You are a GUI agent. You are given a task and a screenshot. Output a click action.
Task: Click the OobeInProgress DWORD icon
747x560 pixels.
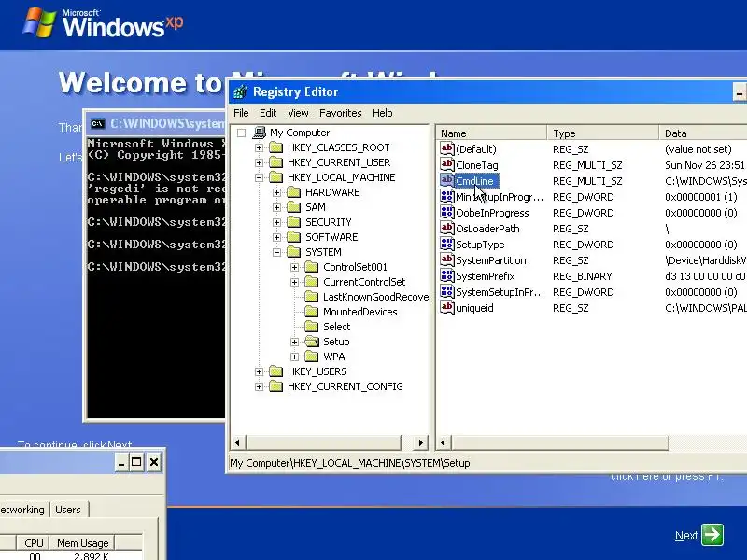(x=447, y=212)
